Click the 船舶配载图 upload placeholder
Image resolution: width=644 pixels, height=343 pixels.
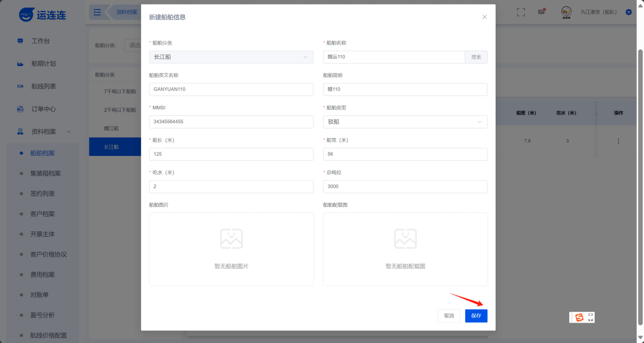(x=405, y=249)
